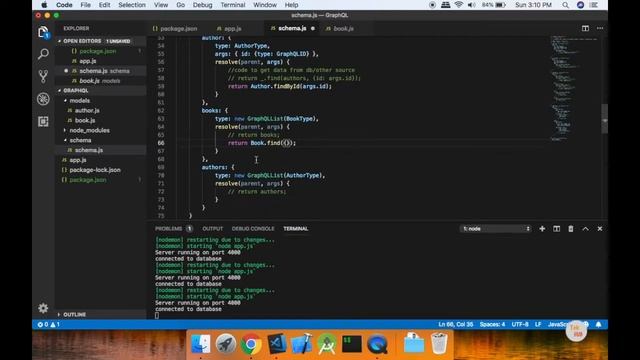Open the Trash in the dock

439,344
